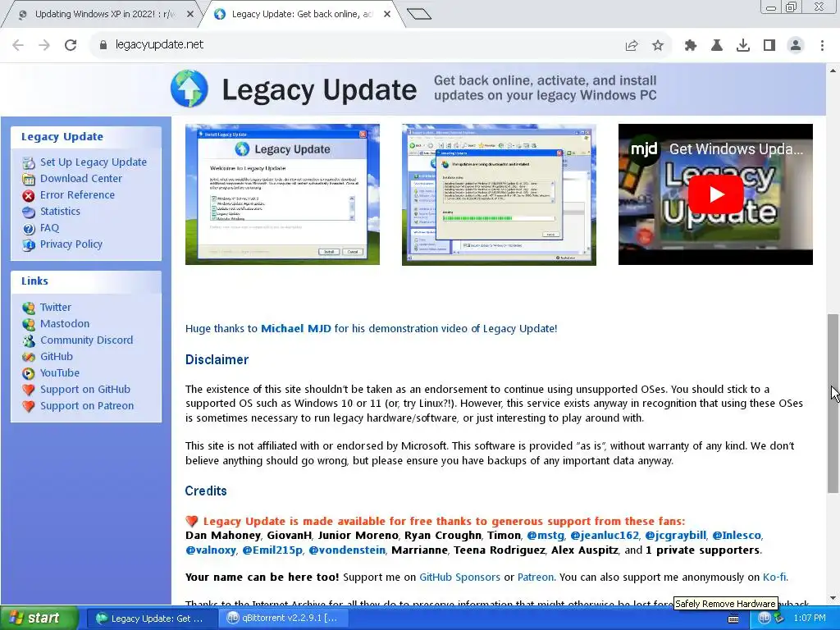The width and height of the screenshot is (840, 630).
Task: Open the Set Up Legacy Update link
Action: coord(94,162)
